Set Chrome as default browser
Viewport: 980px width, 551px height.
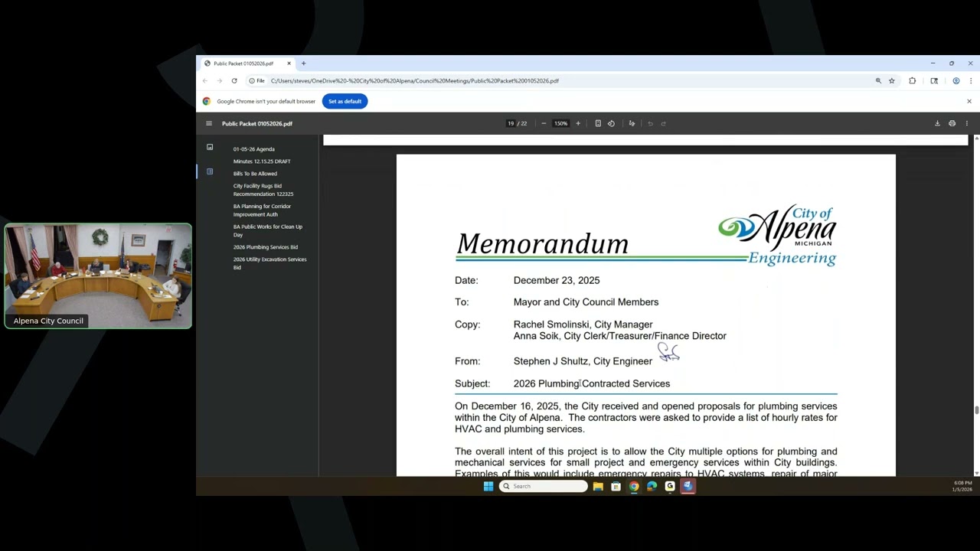click(x=345, y=101)
